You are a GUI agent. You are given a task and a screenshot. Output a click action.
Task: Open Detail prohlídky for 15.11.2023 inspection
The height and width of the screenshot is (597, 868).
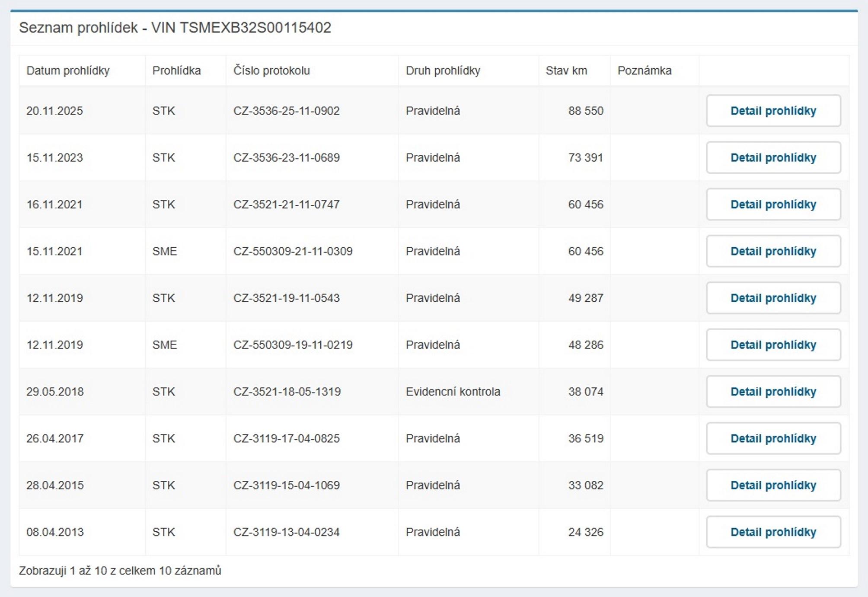click(773, 157)
